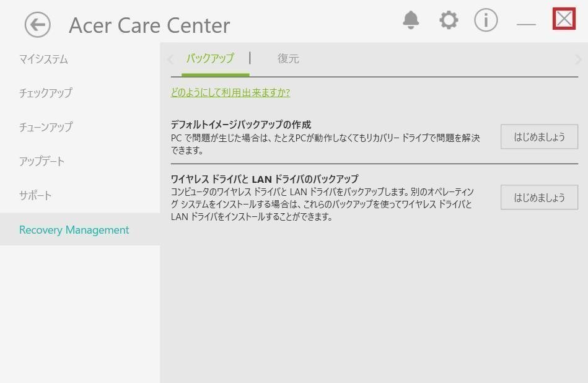Open チェックアップ in the sidebar
This screenshot has height=383, width=588.
46,93
